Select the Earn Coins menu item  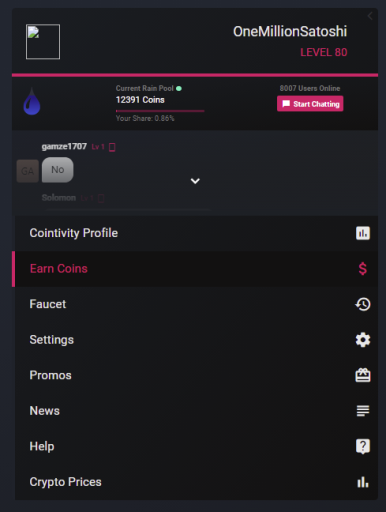(196, 269)
